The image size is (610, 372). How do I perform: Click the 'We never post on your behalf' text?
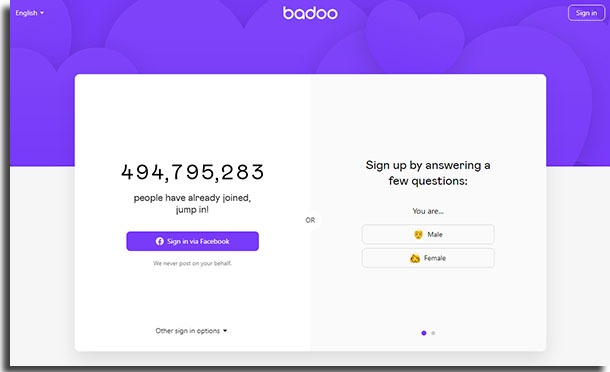pos(192,263)
